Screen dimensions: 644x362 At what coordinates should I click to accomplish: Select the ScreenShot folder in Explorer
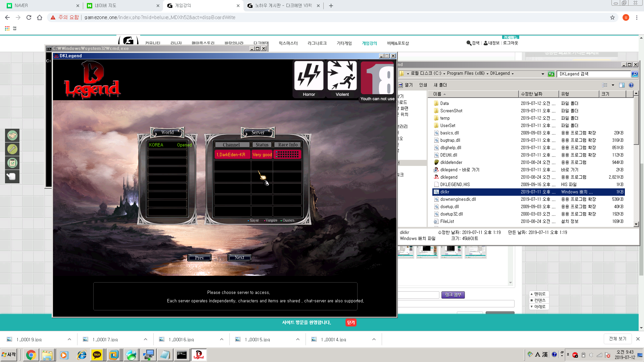pos(451,111)
